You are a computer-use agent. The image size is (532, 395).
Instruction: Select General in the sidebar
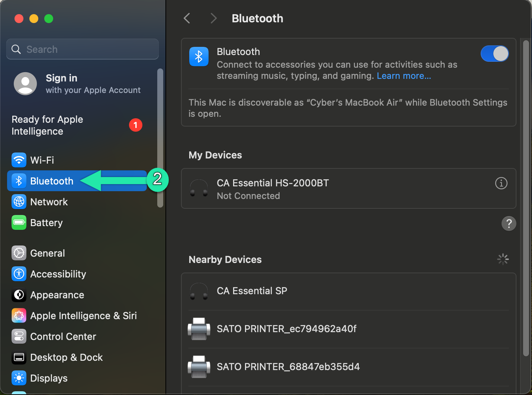coord(77,253)
